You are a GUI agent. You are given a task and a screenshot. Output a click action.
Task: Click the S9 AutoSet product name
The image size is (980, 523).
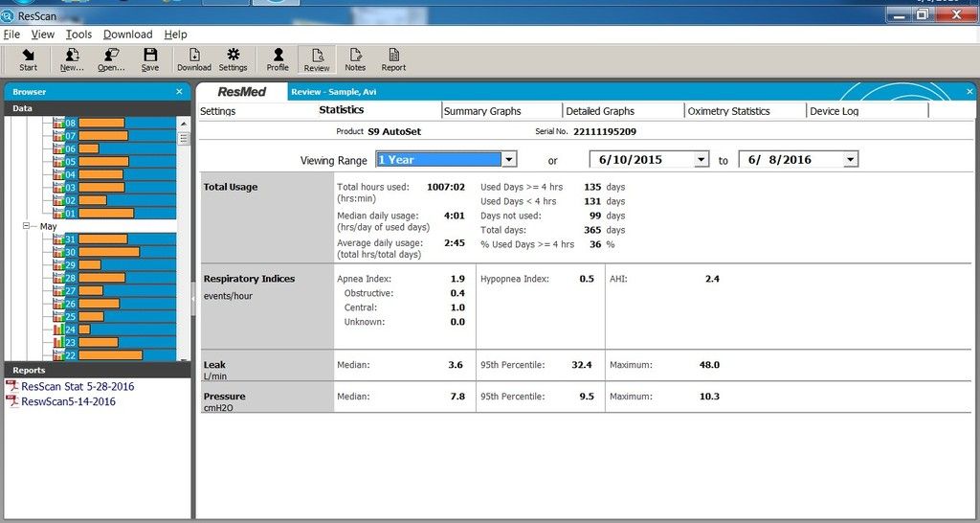point(394,131)
